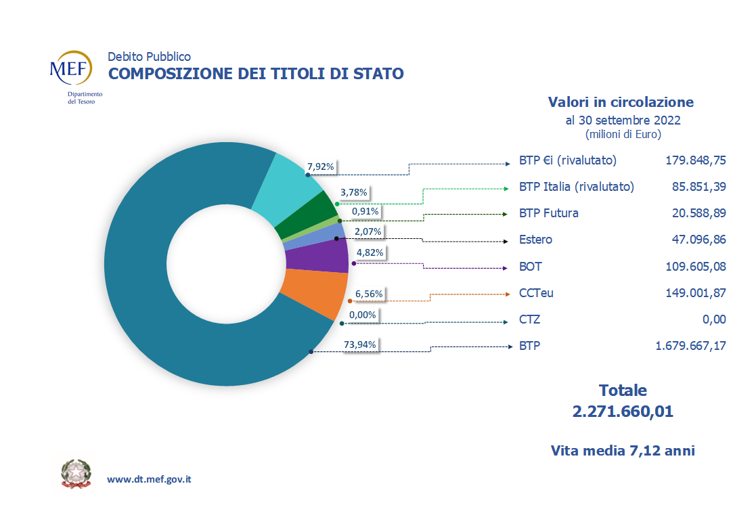Click the value 47.096,86
This screenshot has height=532, width=756.
tap(699, 240)
